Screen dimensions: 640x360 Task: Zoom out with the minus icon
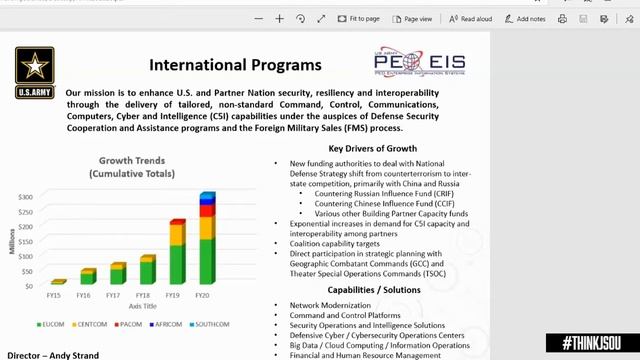click(258, 19)
